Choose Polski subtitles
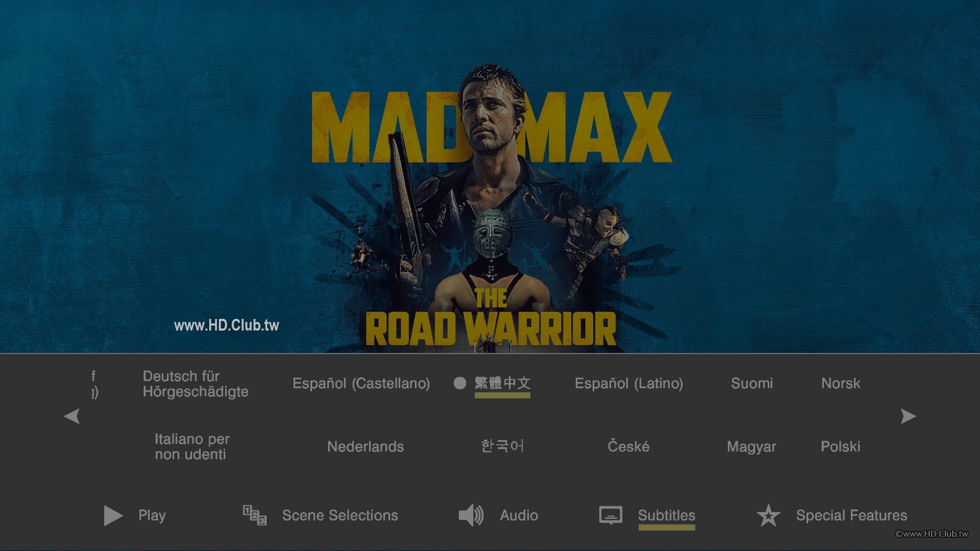 pyautogui.click(x=840, y=446)
